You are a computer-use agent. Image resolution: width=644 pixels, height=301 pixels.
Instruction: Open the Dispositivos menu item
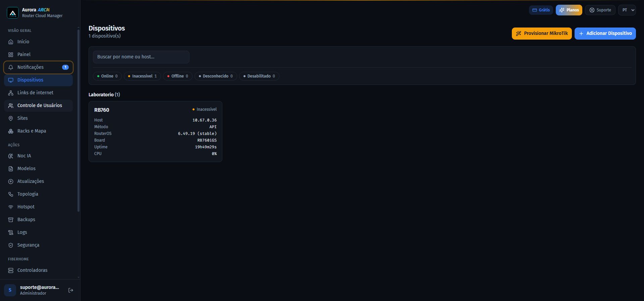click(38, 80)
